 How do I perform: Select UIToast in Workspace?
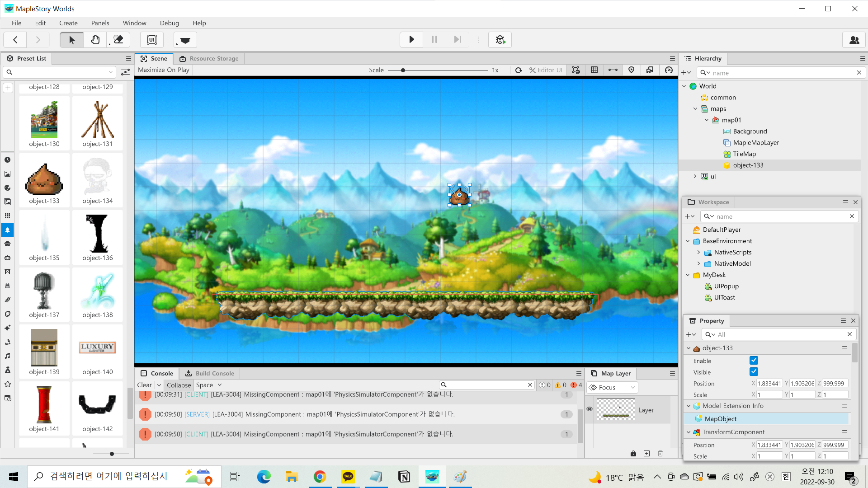724,297
